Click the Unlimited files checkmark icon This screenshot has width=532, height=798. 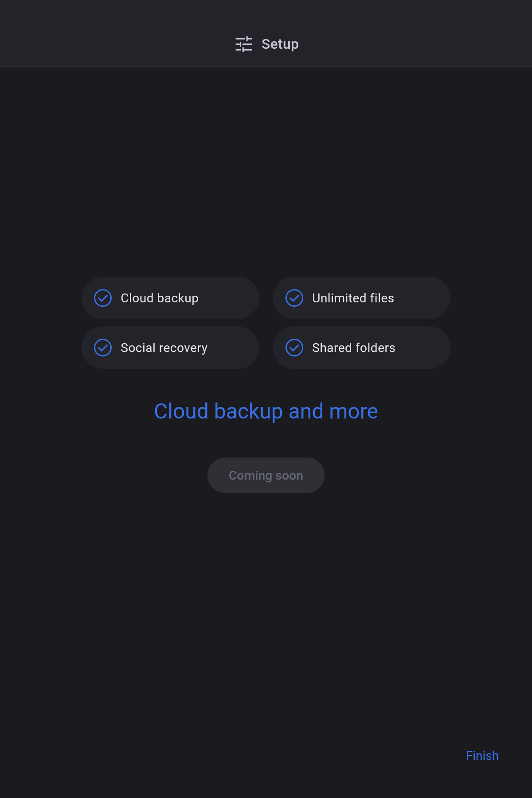coord(294,298)
